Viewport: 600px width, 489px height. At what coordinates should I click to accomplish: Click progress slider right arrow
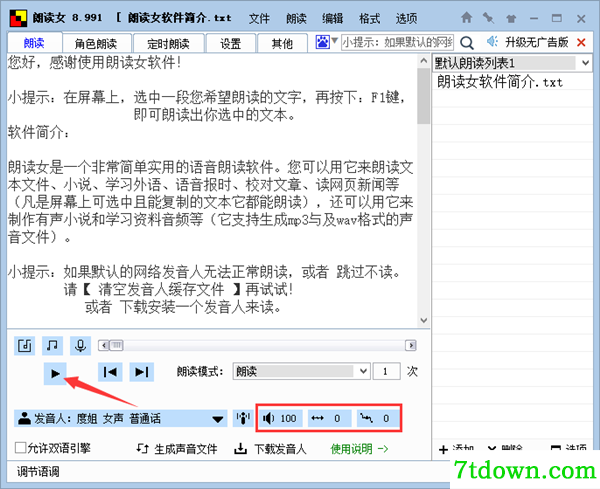[411, 346]
